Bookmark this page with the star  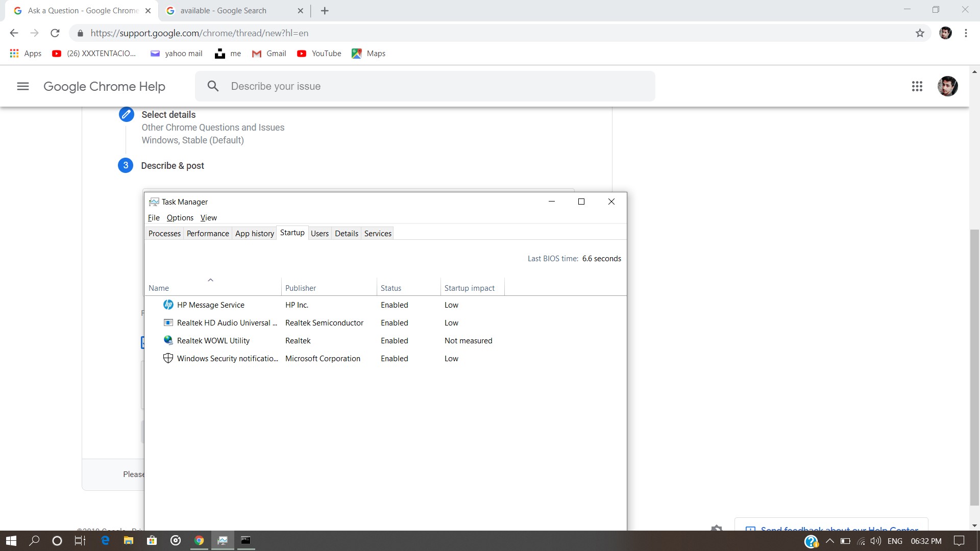(x=920, y=33)
